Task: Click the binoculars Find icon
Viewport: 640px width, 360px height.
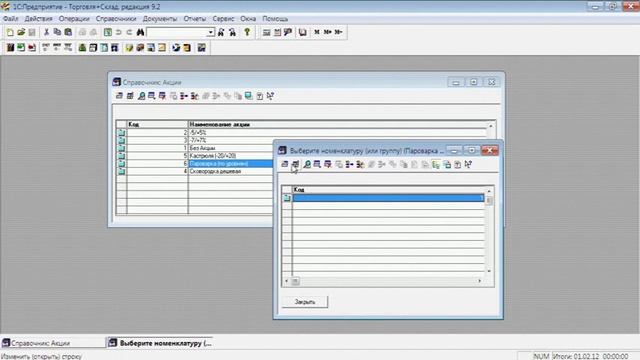Action: pyautogui.click(x=140, y=32)
